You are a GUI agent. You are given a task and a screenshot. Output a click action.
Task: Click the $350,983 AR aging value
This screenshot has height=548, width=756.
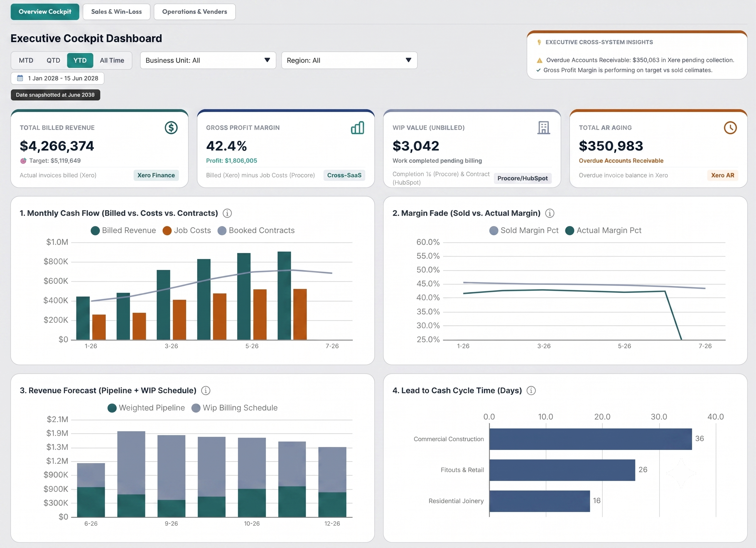click(x=611, y=146)
